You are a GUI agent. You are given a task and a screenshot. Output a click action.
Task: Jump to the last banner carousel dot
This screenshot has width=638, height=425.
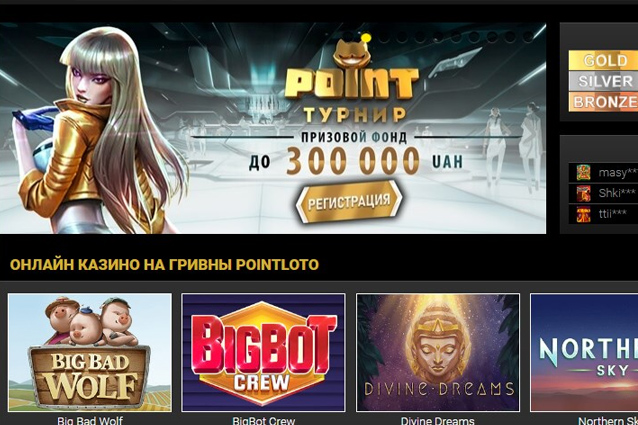coord(528,37)
